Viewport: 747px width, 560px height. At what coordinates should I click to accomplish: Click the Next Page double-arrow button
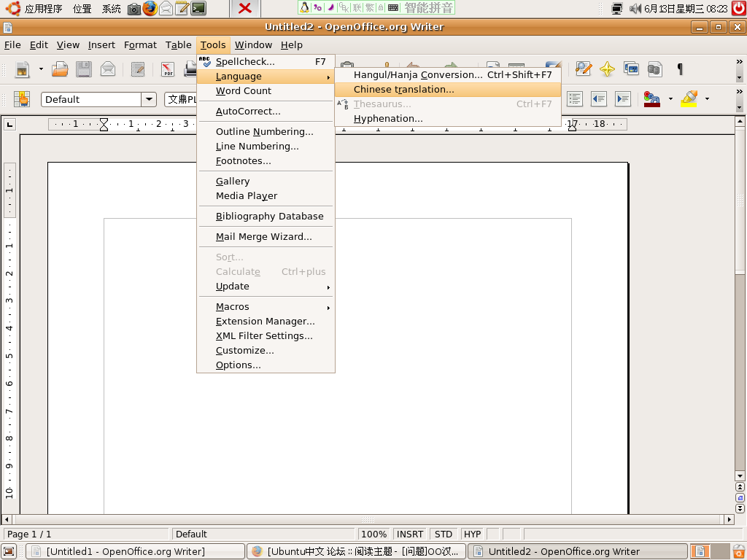[x=740, y=508]
